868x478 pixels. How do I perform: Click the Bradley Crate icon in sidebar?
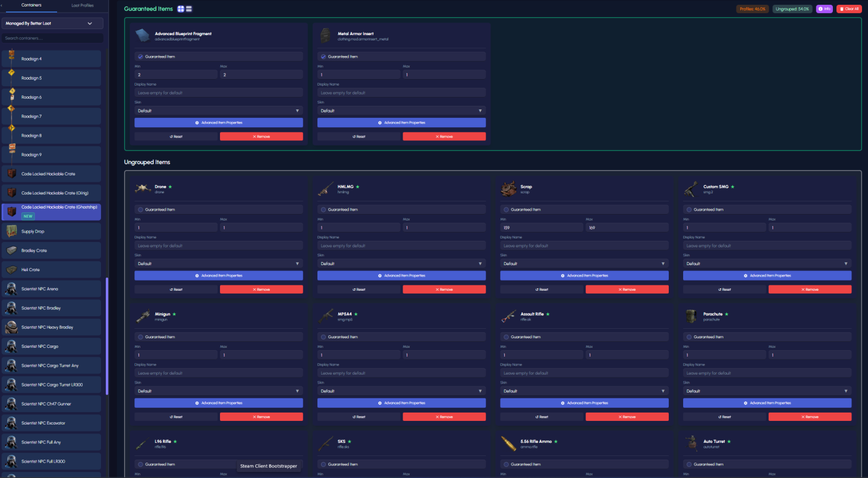point(11,250)
